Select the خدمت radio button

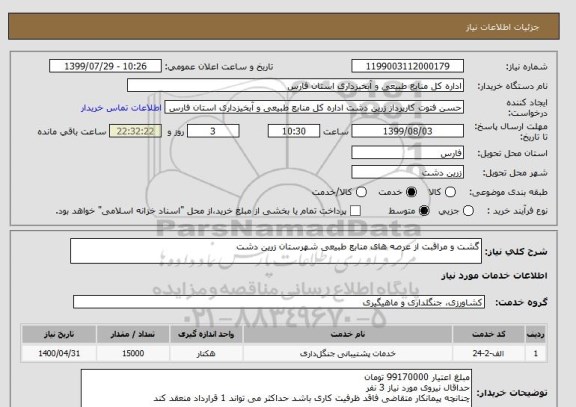click(x=411, y=192)
